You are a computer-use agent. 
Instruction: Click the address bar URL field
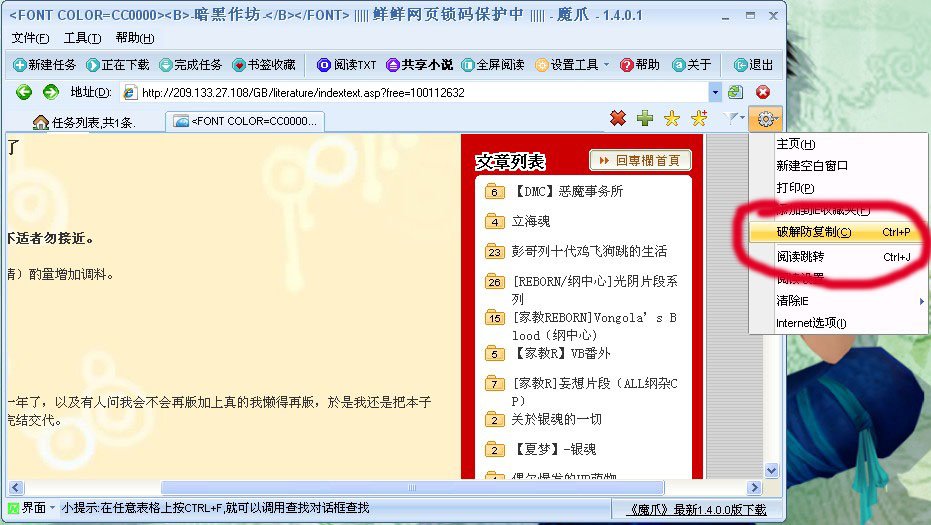[x=416, y=93]
